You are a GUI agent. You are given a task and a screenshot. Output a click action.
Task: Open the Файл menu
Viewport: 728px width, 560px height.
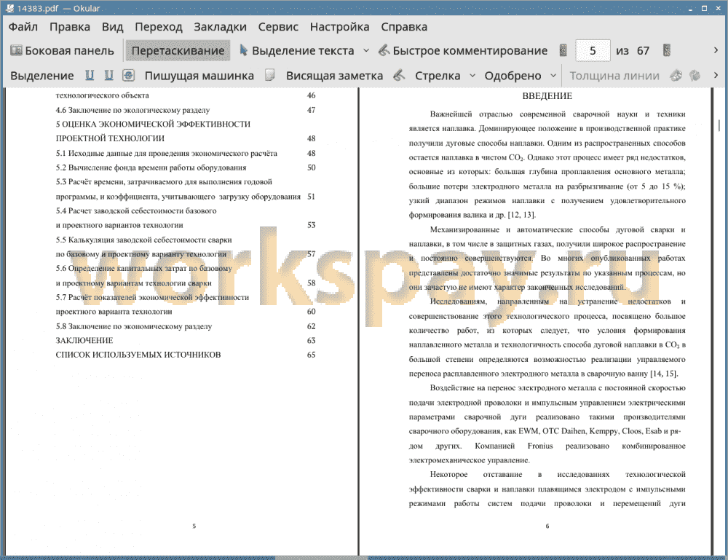click(x=23, y=27)
